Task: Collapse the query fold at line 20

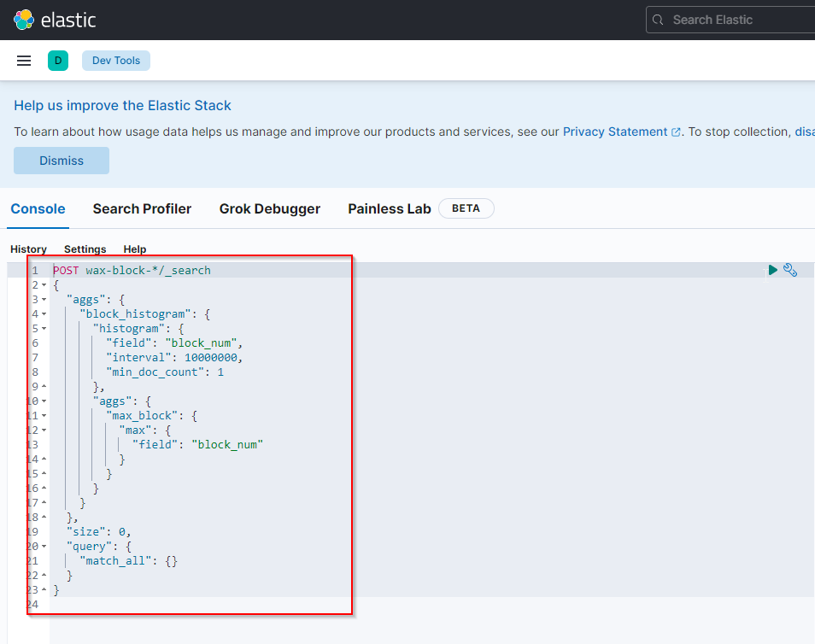Action: coord(44,547)
